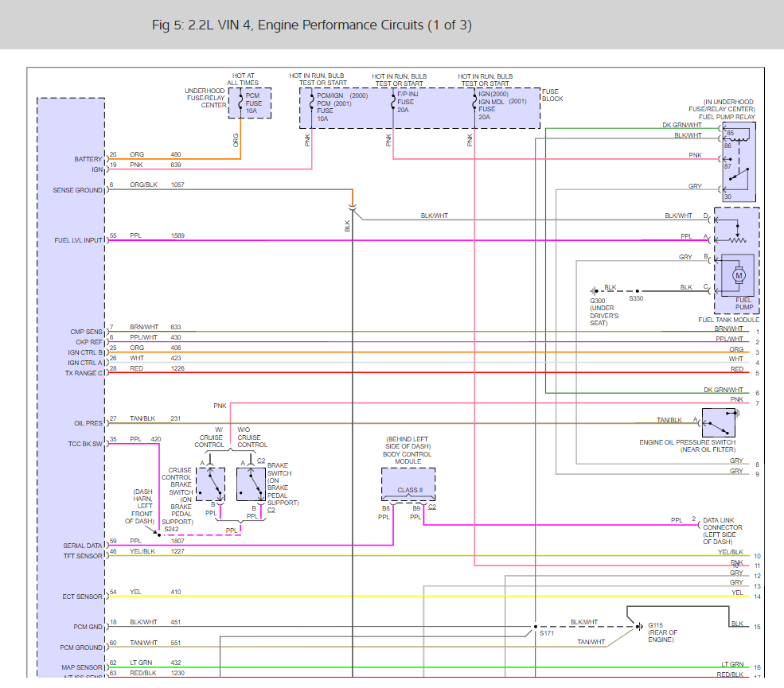Image resolution: width=784 pixels, height=688 pixels.
Task: Click the cruise control brake switch symbol
Action: [x=211, y=484]
